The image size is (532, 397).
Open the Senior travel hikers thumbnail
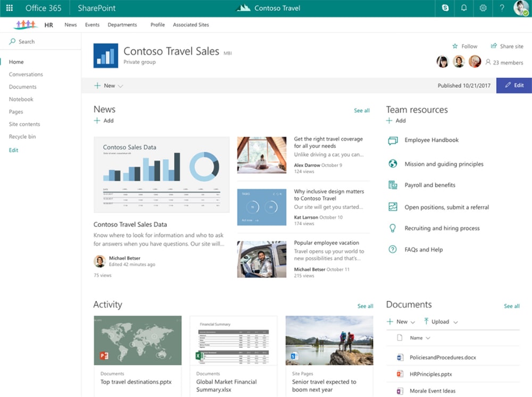point(329,340)
